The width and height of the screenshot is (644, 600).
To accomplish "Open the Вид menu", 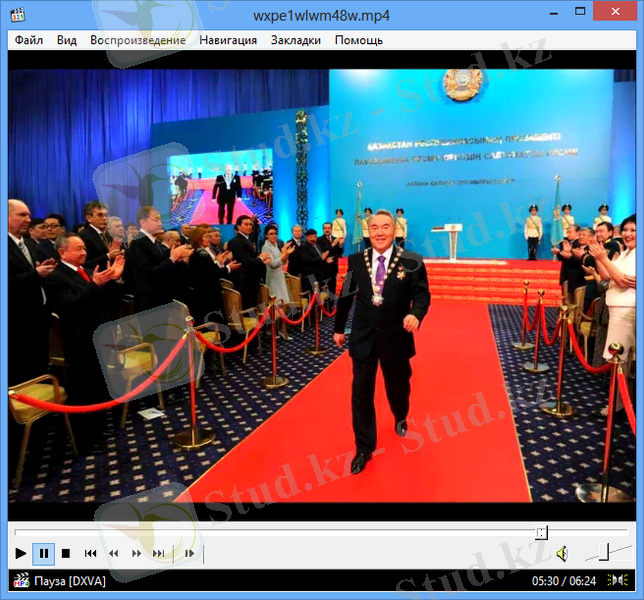I will click(x=66, y=40).
